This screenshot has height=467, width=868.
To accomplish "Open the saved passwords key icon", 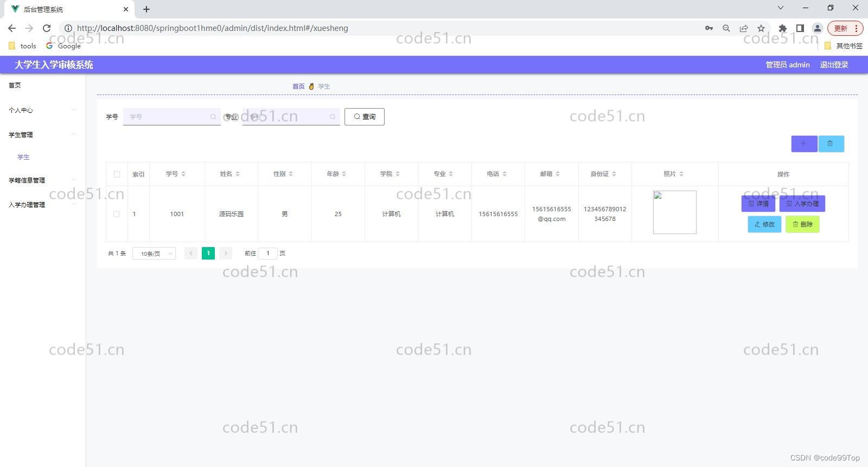I will pyautogui.click(x=709, y=28).
